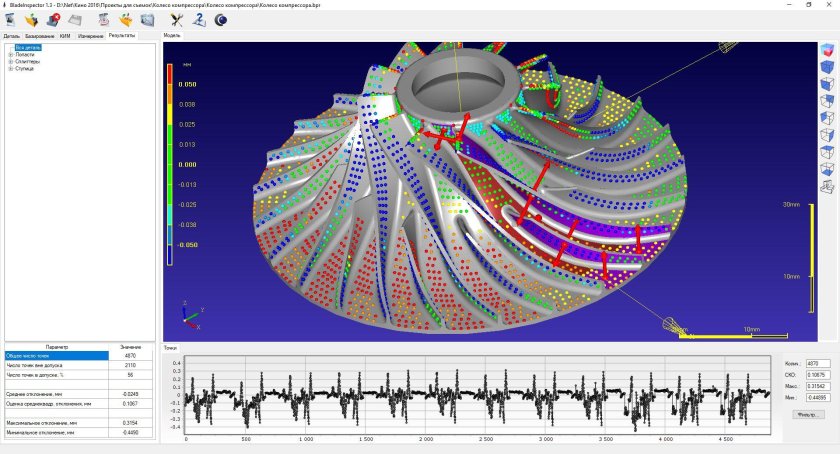
Task: Click the first icon in the top toolbar
Action: [9, 19]
